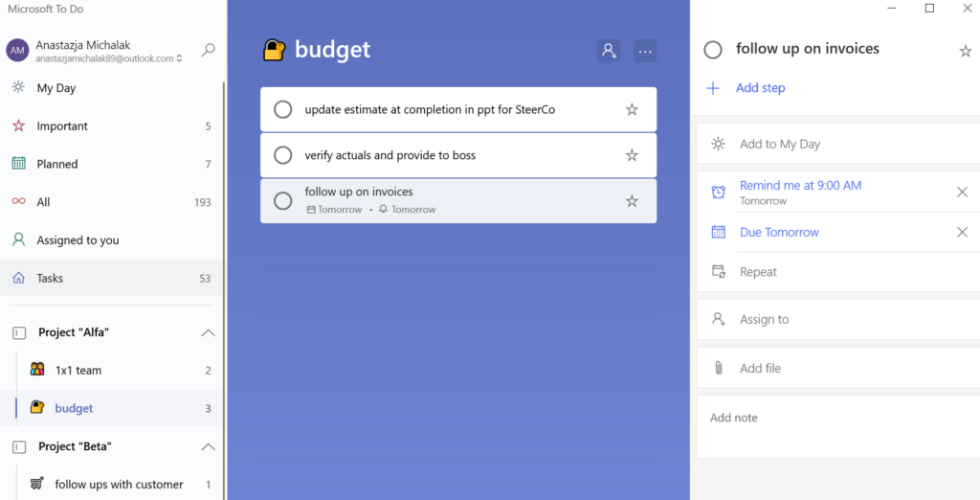Image resolution: width=980 pixels, height=500 pixels.
Task: Open search with the magnifier icon
Action: (208, 50)
